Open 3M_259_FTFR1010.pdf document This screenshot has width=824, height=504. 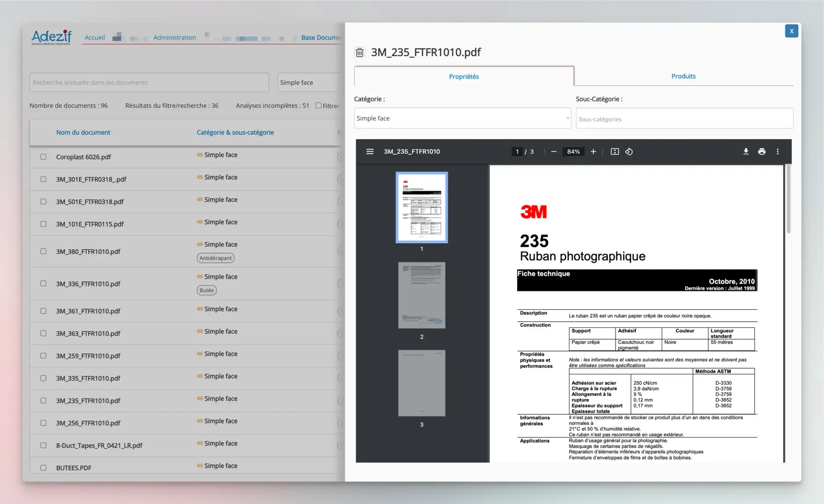[x=88, y=356]
